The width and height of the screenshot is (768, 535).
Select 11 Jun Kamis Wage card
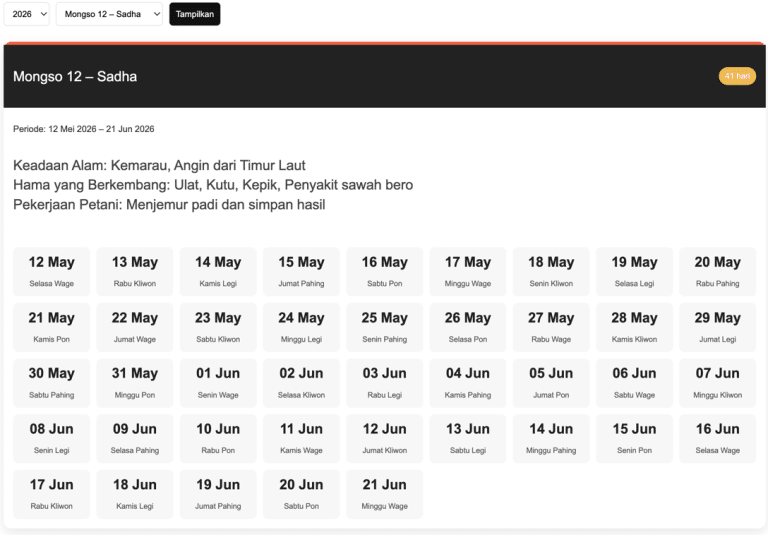coord(301,438)
